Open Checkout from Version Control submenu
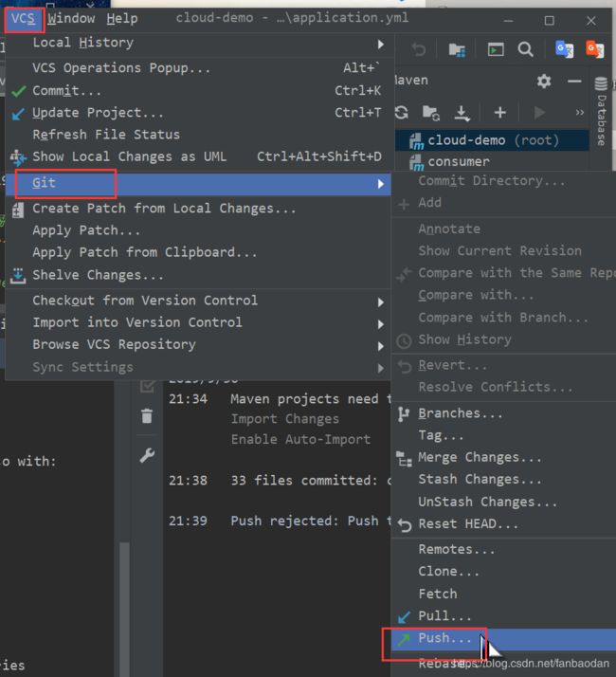Screen dimensions: 616x677 [x=198, y=301]
